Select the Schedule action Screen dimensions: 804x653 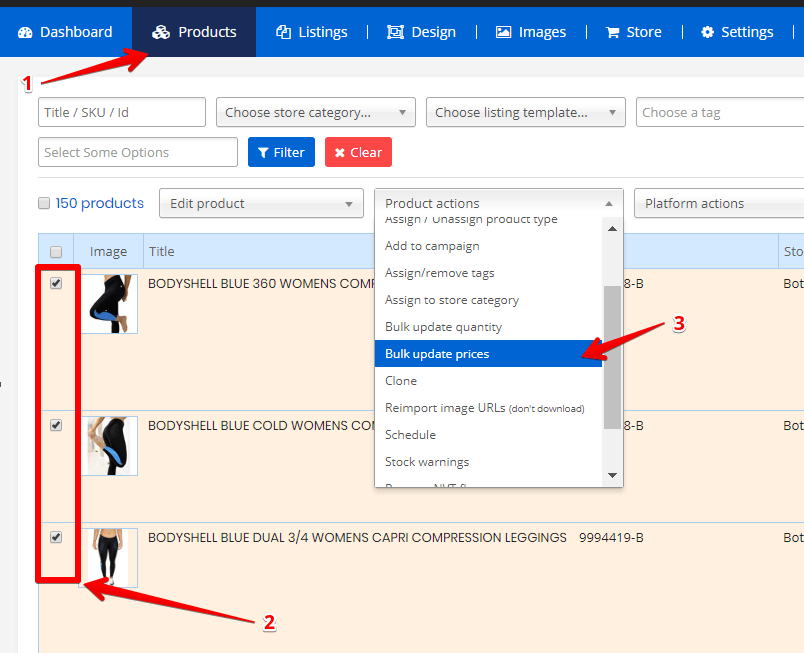click(488, 435)
